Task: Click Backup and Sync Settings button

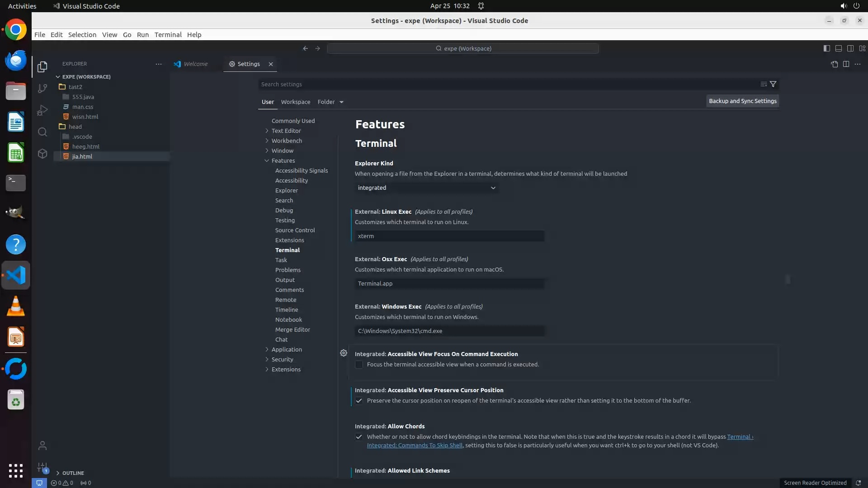Action: [742, 101]
